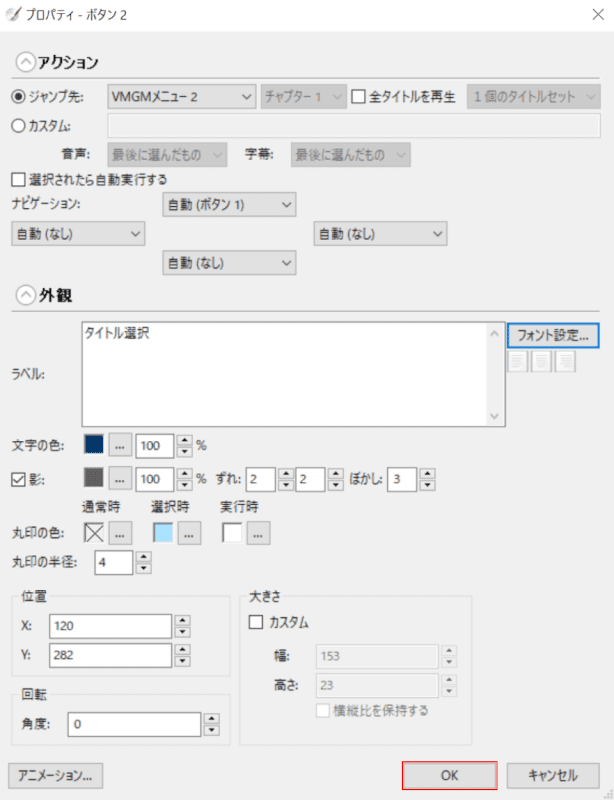Confirm with the OK button

click(450, 776)
